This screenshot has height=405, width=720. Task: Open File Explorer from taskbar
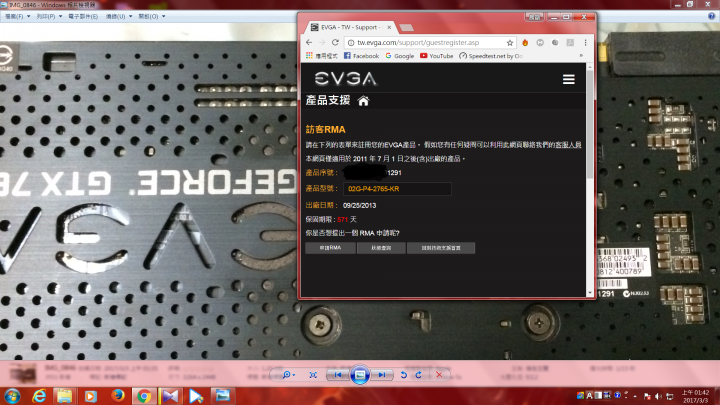click(x=65, y=396)
